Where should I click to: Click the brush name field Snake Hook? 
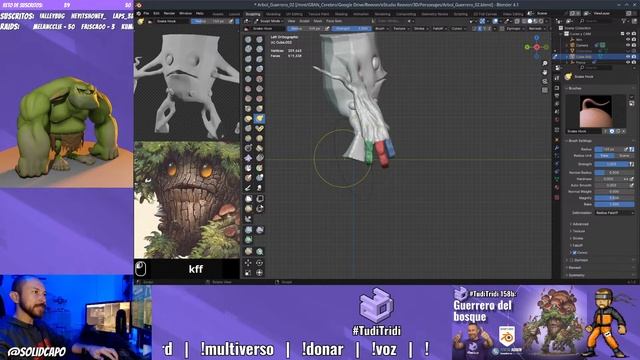click(x=584, y=131)
